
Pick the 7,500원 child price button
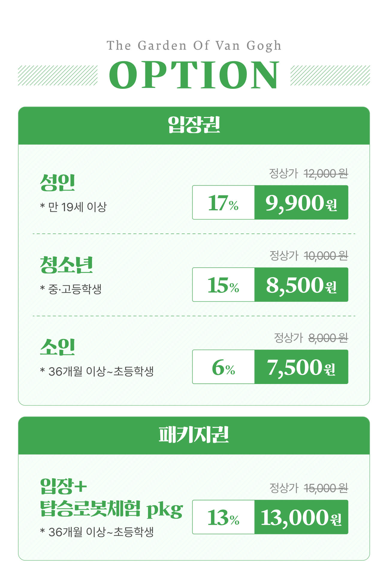coord(301,367)
